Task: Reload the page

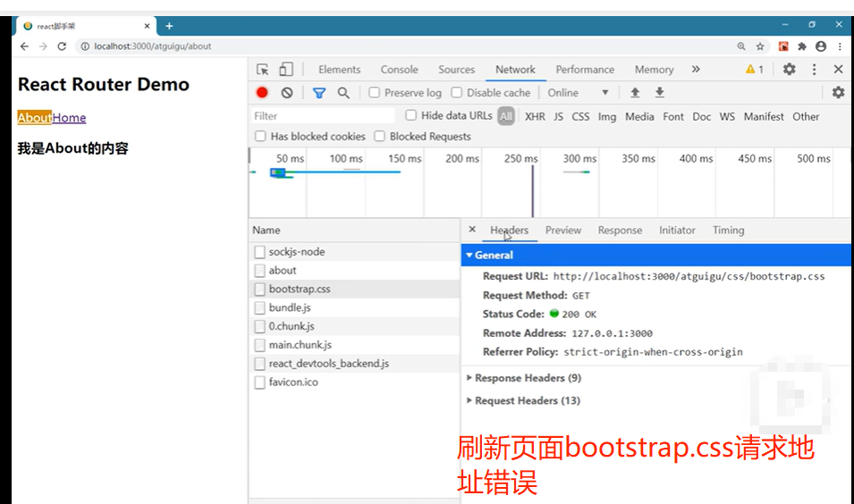Action: [x=62, y=46]
